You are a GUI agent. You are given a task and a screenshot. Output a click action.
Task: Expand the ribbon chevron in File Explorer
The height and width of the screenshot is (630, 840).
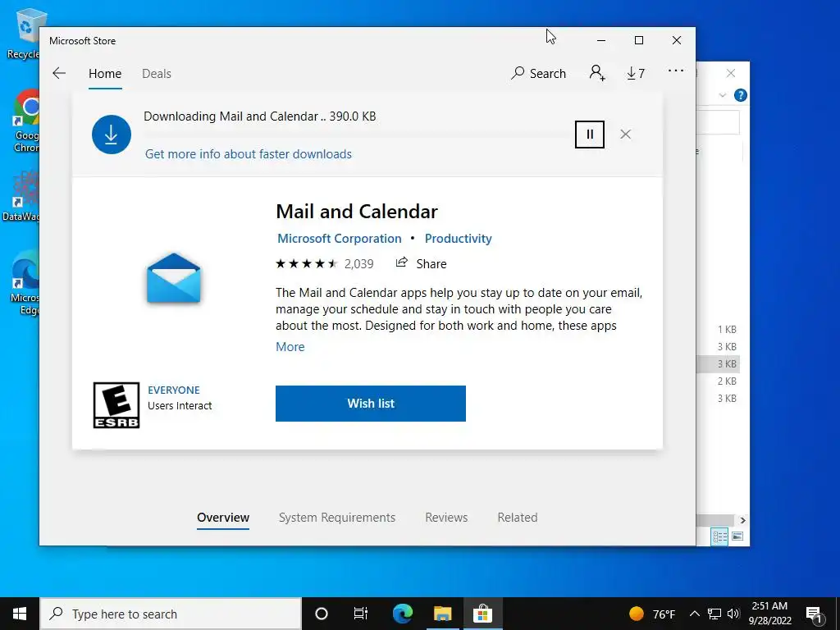pos(722,95)
